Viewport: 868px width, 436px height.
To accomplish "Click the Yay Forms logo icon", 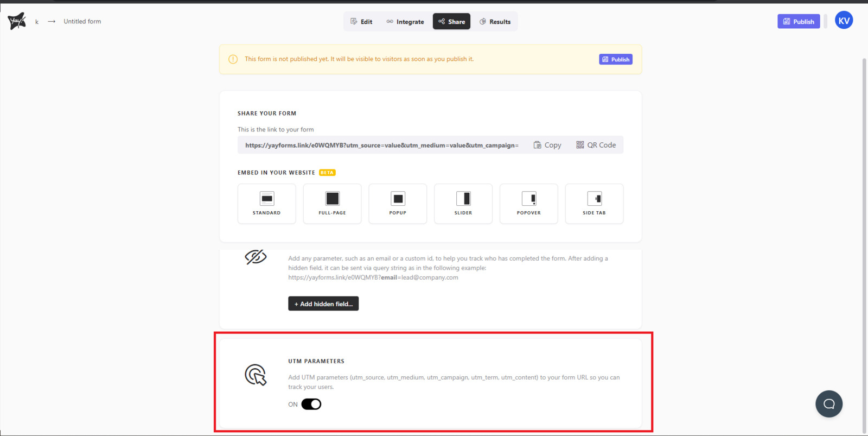I will point(17,21).
